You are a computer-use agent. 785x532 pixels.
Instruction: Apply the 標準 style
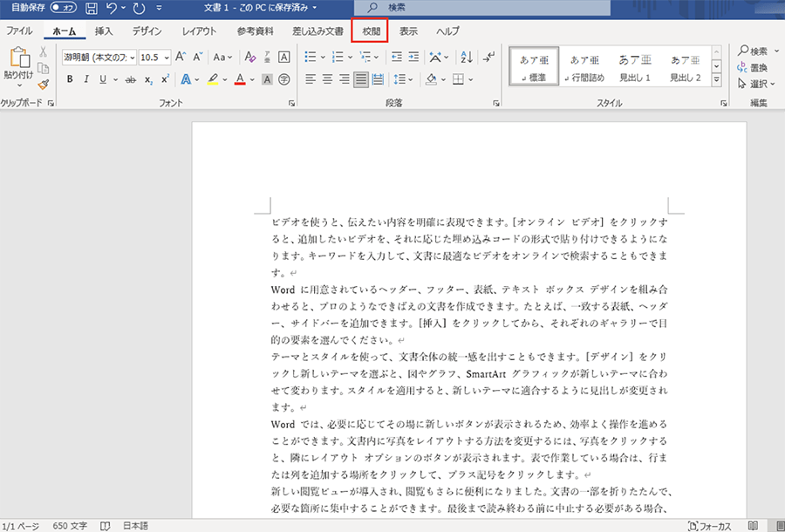[534, 66]
